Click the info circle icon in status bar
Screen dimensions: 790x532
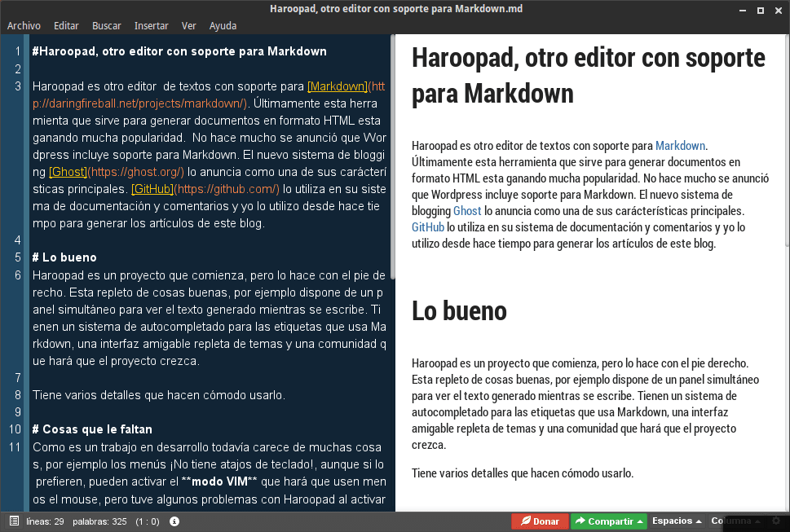click(x=174, y=521)
